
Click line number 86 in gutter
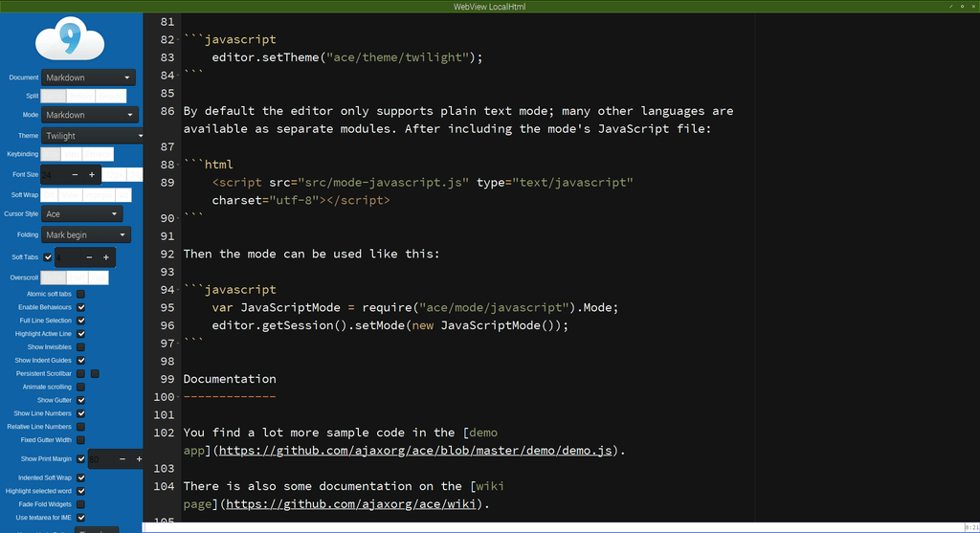[x=167, y=111]
